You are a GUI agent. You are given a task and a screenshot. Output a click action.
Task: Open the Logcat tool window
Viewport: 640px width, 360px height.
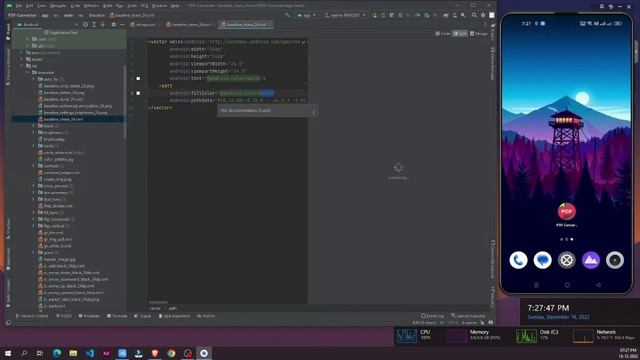tap(143, 316)
